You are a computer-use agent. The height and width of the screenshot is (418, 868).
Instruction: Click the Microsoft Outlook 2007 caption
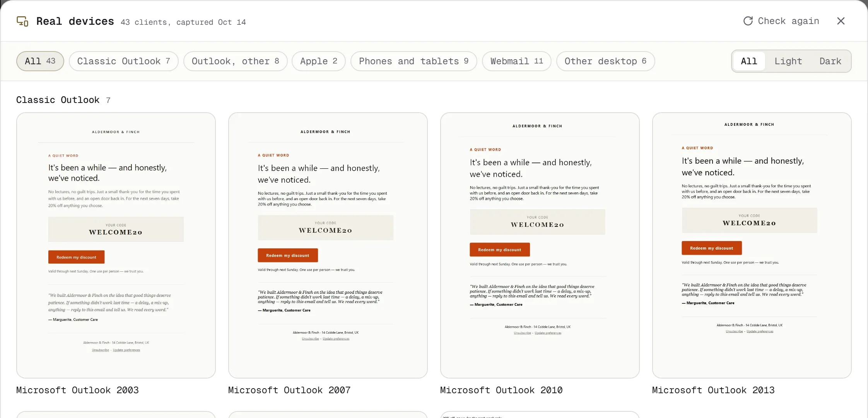click(x=289, y=390)
